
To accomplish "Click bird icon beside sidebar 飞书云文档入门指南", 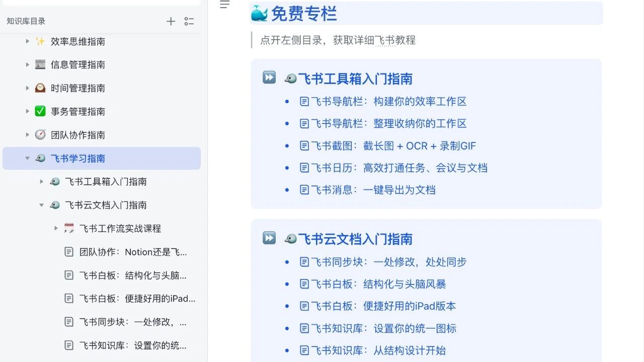I will pos(55,205).
